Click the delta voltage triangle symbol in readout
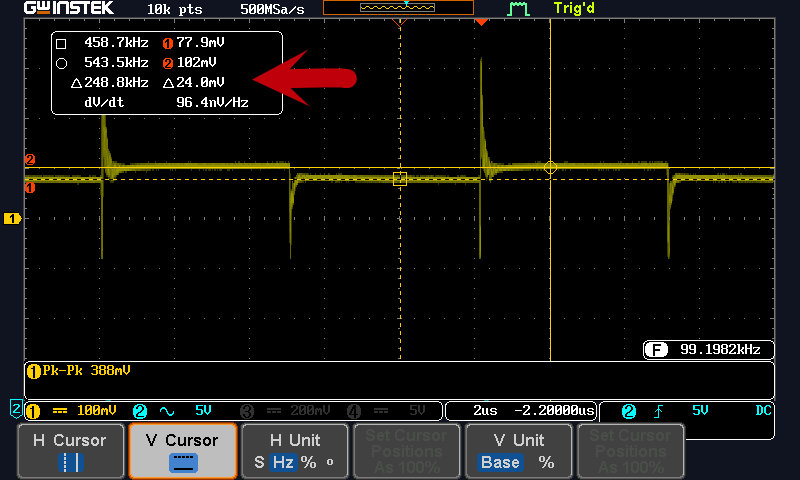This screenshot has height=480, width=800. [x=168, y=83]
